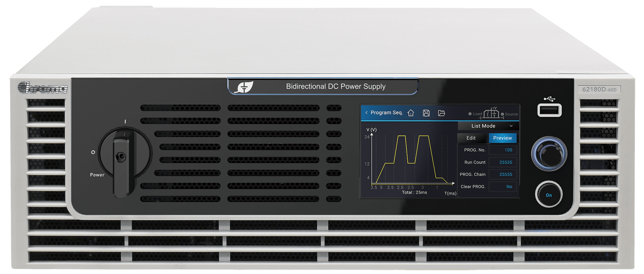This screenshot has width=644, height=274.
Task: Click the USB symbol above the port
Action: 549,99
